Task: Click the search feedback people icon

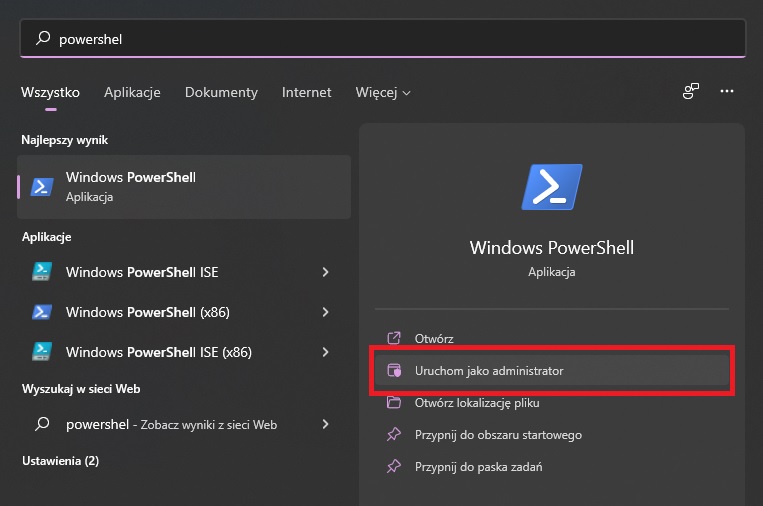Action: click(x=690, y=91)
